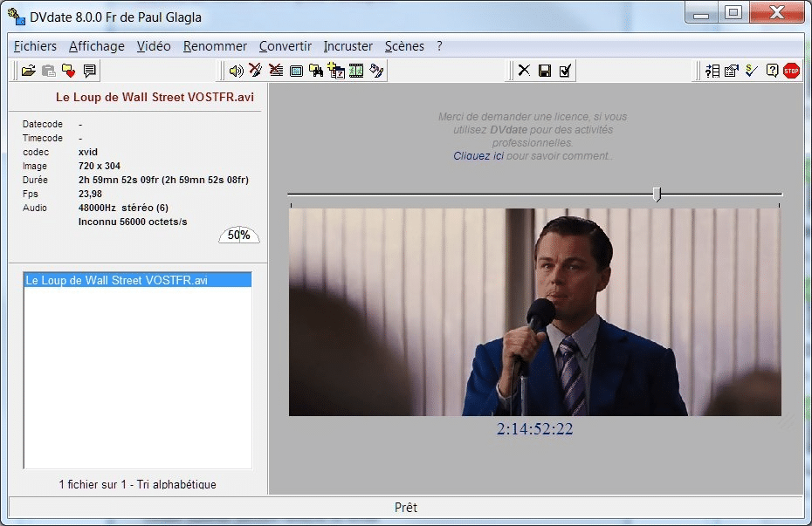This screenshot has width=812, height=526.
Task: Save using the floppy disk icon
Action: pyautogui.click(x=544, y=71)
